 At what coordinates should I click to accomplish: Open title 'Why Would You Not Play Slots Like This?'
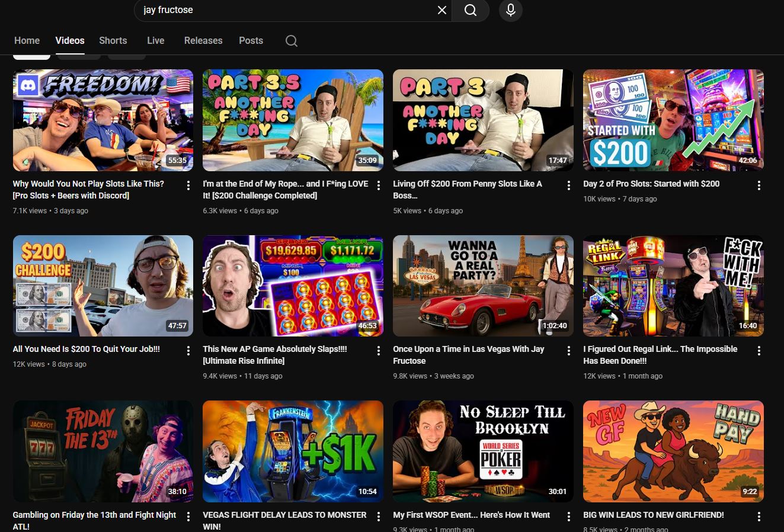[88, 190]
